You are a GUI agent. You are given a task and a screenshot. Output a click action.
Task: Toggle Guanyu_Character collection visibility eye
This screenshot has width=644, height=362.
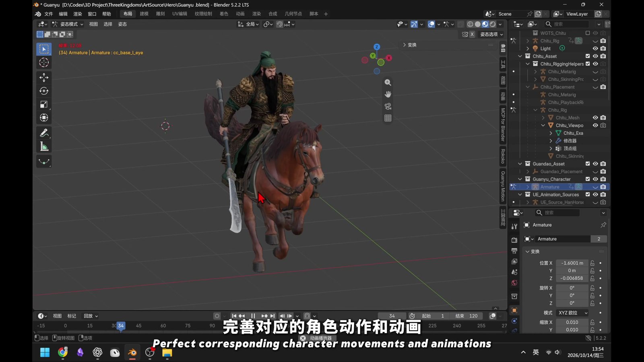[x=595, y=179]
